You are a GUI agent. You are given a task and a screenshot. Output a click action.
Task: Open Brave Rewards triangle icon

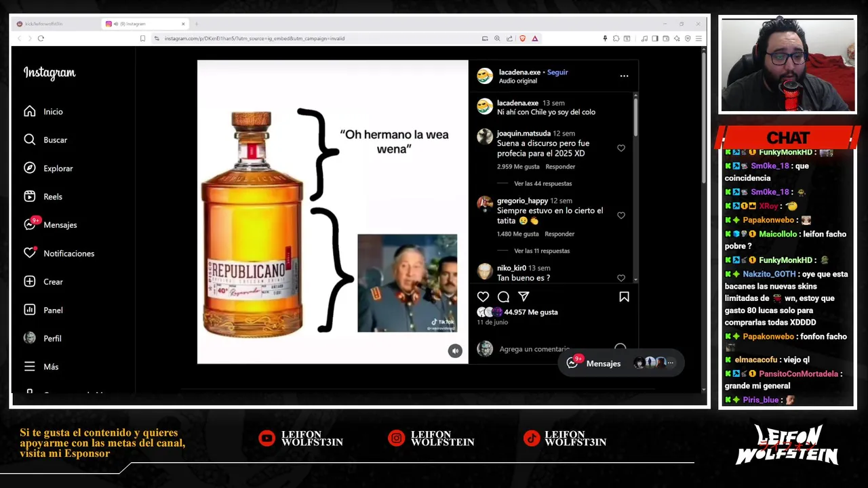click(534, 39)
